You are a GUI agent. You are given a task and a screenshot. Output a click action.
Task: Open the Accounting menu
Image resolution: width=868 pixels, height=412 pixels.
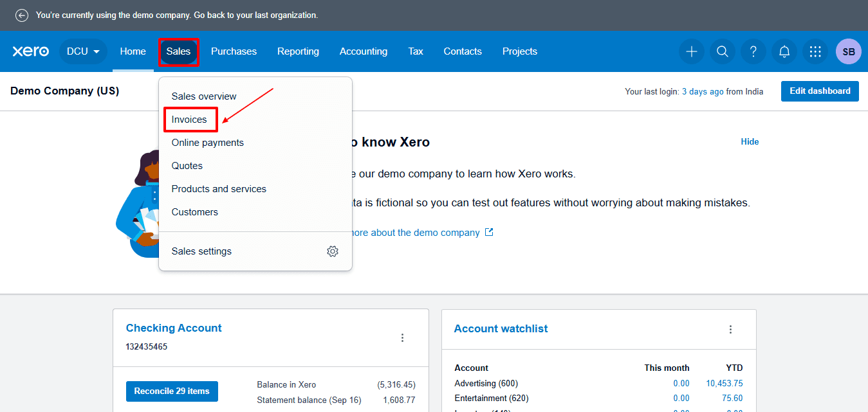pos(363,51)
